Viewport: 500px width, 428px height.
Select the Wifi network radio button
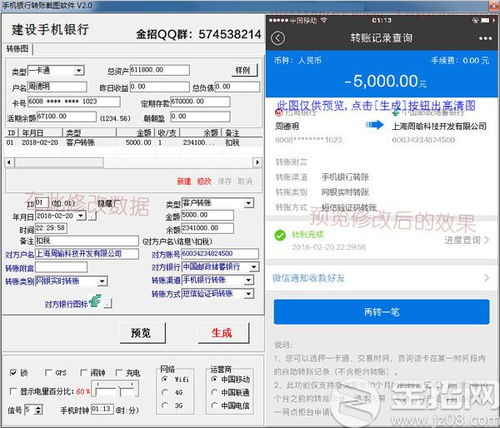click(x=165, y=379)
